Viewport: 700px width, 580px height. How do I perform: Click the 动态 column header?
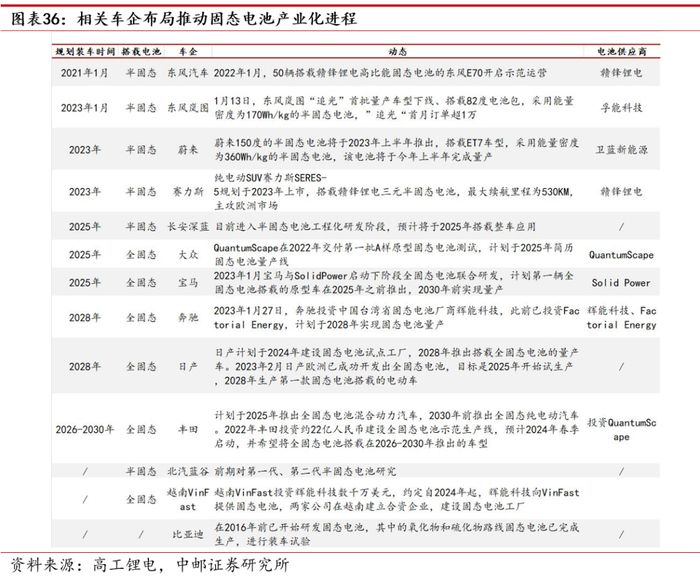click(x=397, y=52)
